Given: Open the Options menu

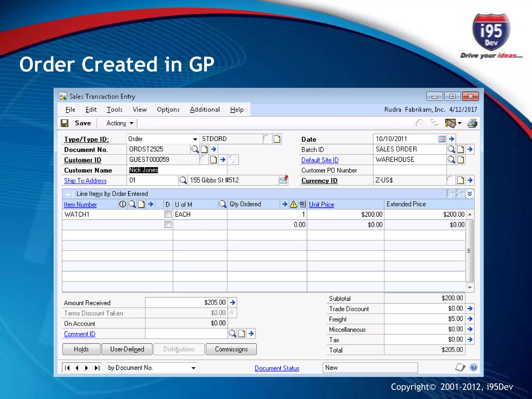Looking at the screenshot, I should [168, 110].
